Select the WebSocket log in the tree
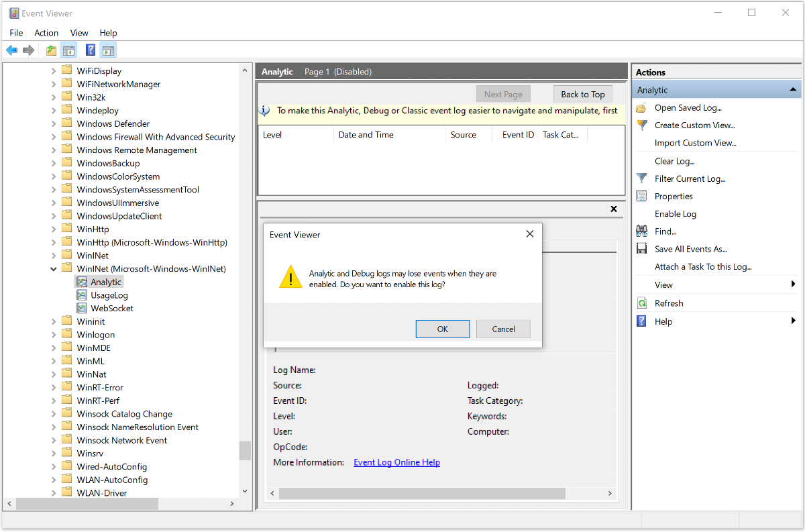Viewport: 805px width, 532px height. [x=112, y=309]
